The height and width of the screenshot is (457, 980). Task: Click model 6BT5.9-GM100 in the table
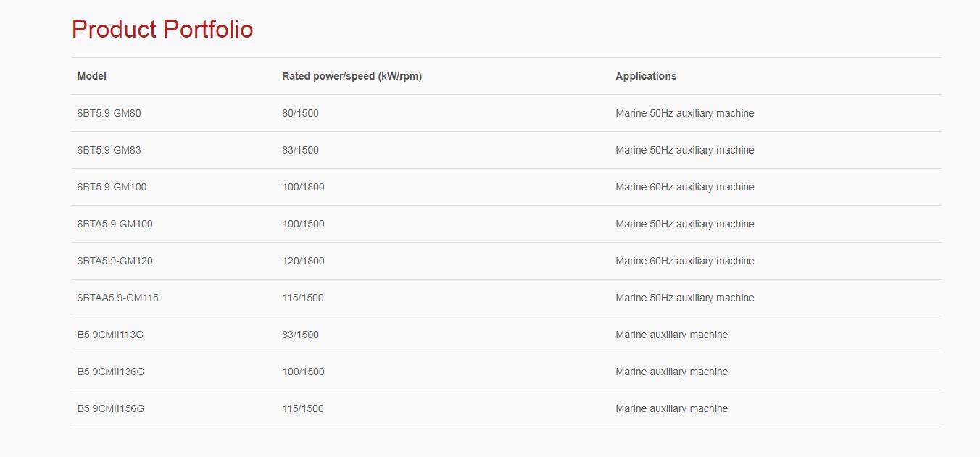click(x=112, y=187)
